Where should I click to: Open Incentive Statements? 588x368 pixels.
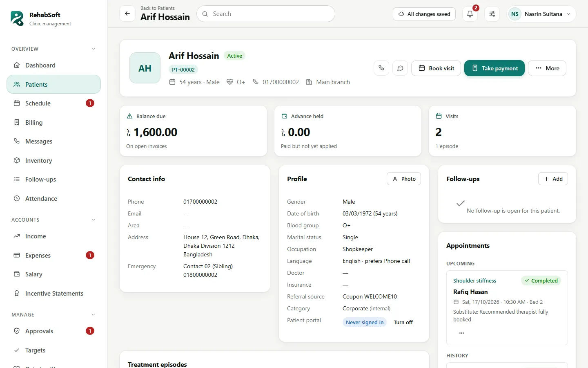click(x=53, y=293)
